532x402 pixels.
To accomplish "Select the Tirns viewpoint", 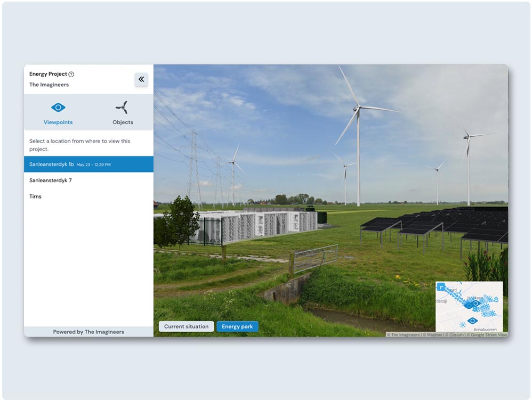I will pyautogui.click(x=88, y=196).
